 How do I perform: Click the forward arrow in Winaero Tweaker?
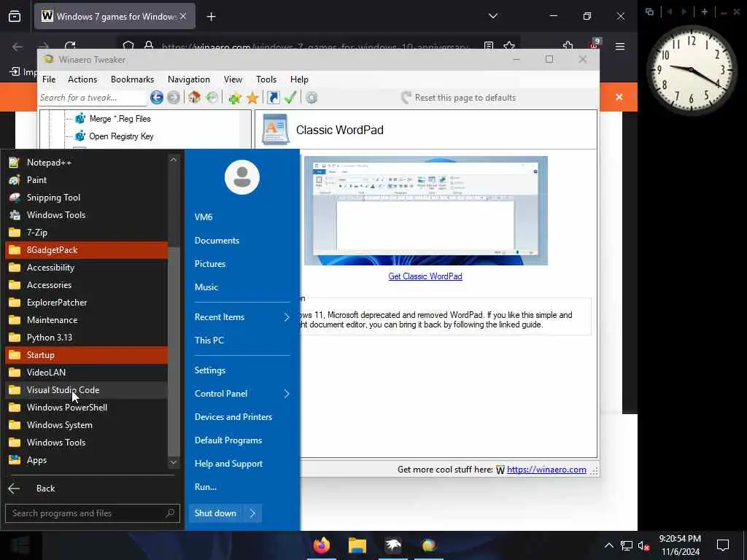174,98
